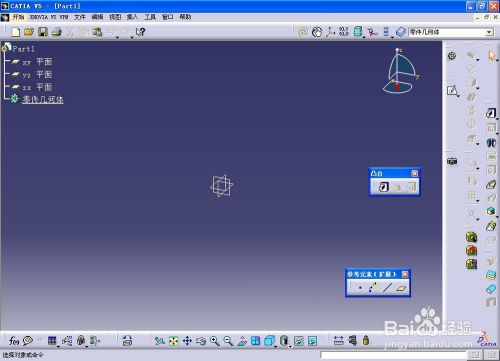Open the 编辑 Edit menu
This screenshot has height=361, width=500.
(97, 17)
